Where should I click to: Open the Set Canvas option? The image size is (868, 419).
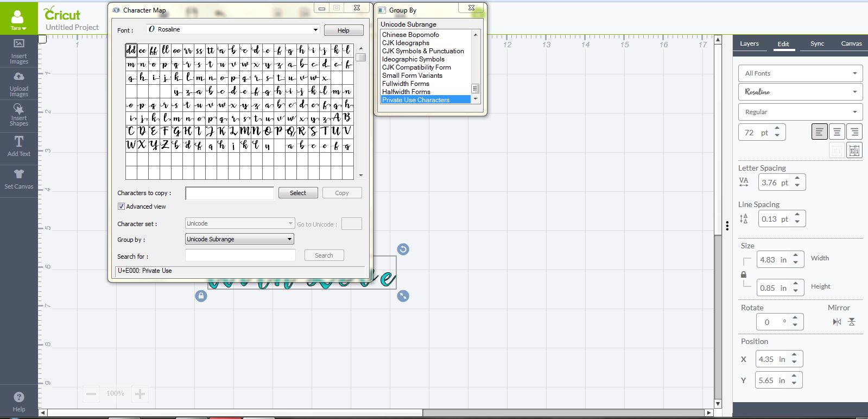tap(19, 178)
